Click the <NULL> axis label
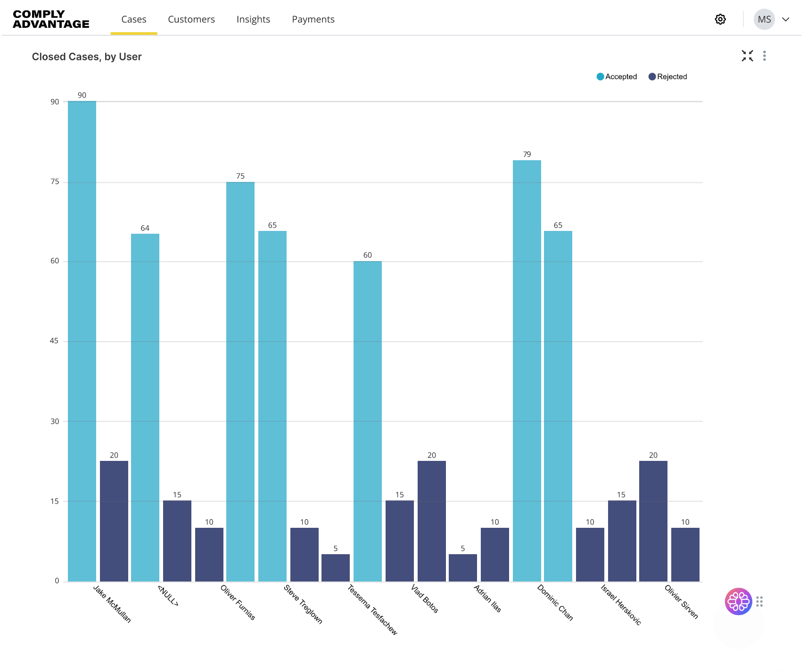This screenshot has width=807, height=672. 168,596
